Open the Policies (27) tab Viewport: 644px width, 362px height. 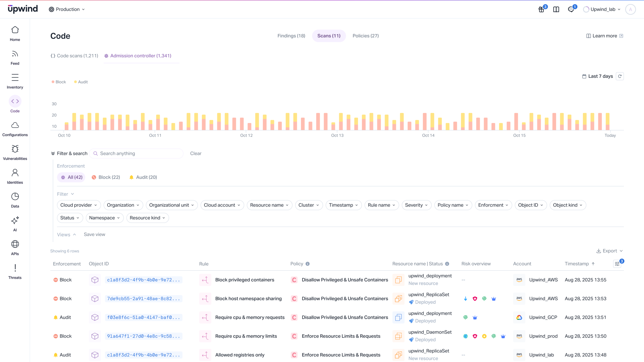point(366,36)
